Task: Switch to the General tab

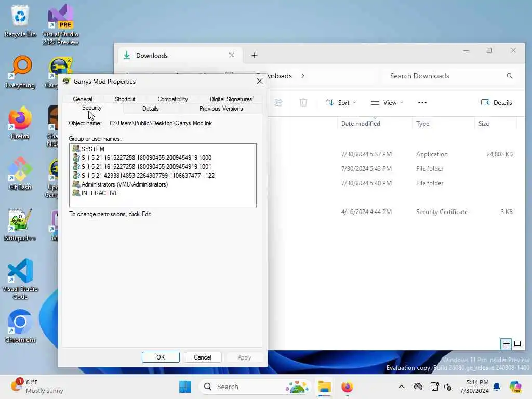Action: tap(83, 99)
